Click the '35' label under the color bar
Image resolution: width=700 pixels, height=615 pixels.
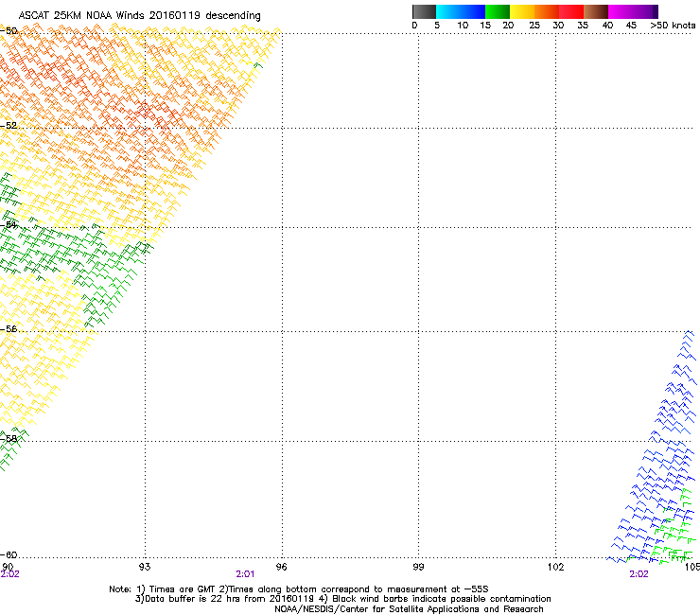point(583,25)
